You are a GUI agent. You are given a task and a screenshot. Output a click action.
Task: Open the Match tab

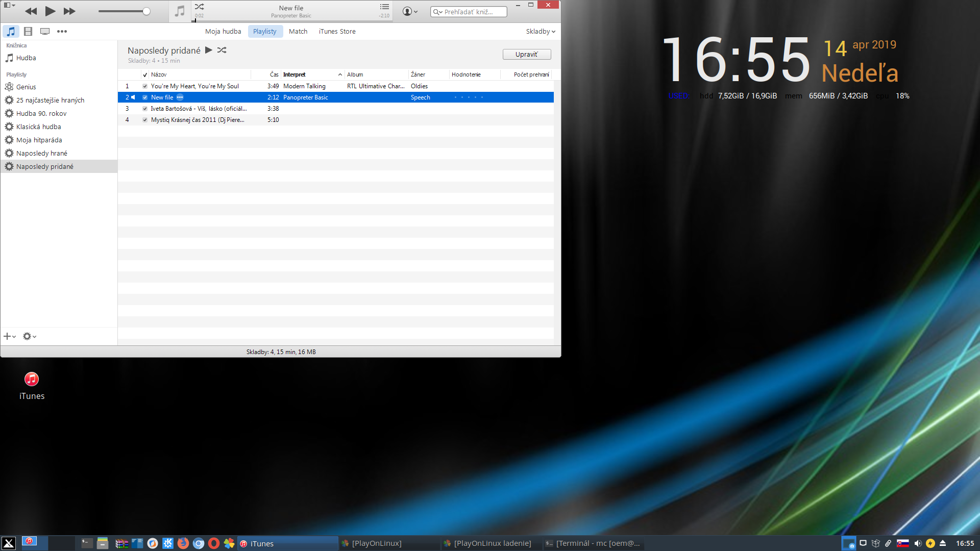(298, 31)
